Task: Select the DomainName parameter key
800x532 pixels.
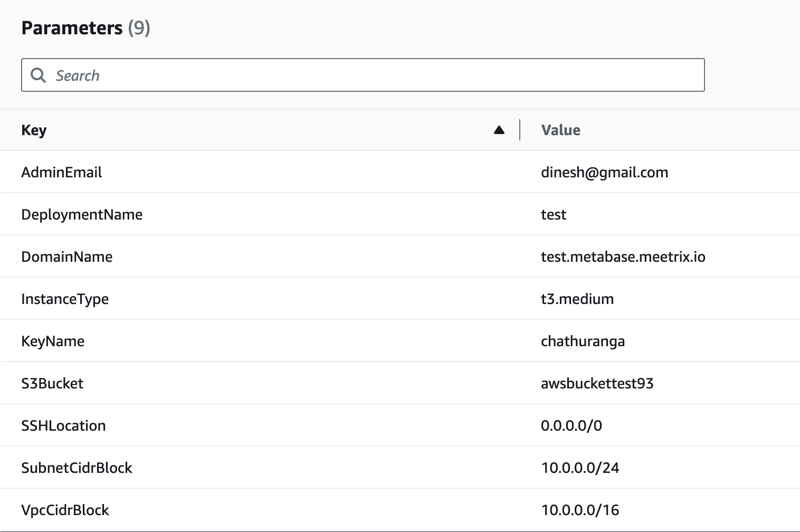Action: click(x=67, y=256)
